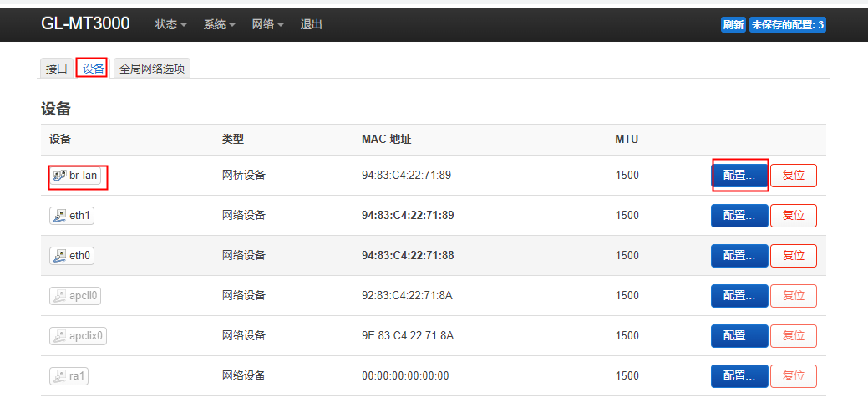Open 未保存的配置: 3 pending changes

[x=788, y=25]
